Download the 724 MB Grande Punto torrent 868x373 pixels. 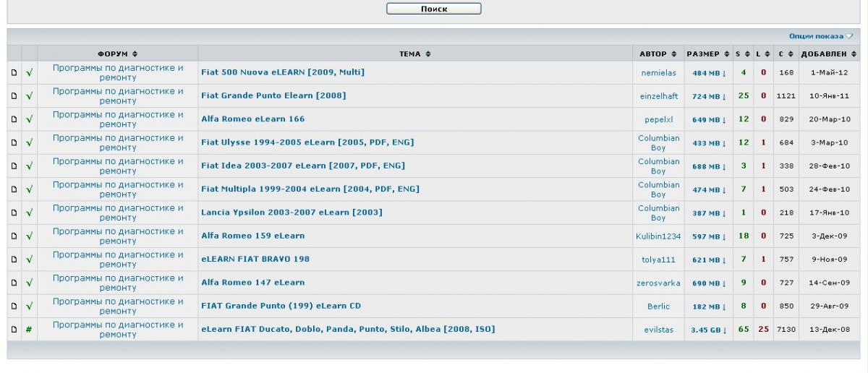708,96
